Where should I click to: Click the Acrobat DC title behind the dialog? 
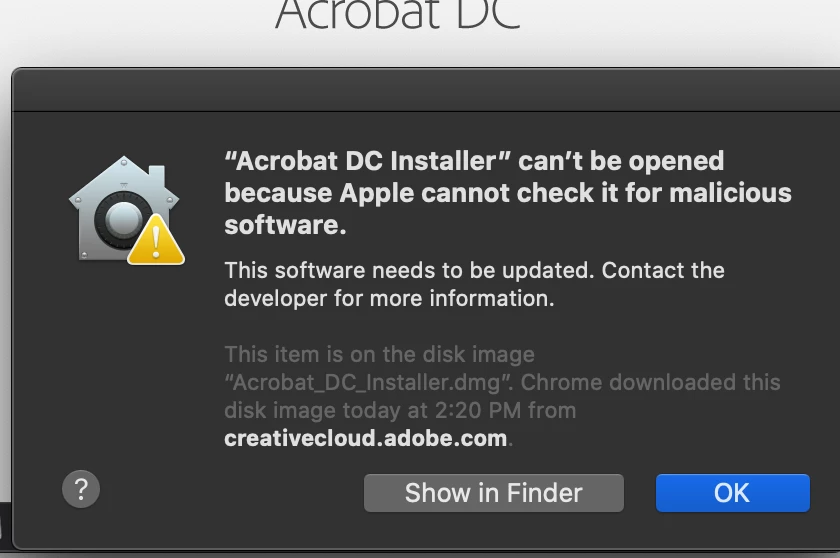397,15
